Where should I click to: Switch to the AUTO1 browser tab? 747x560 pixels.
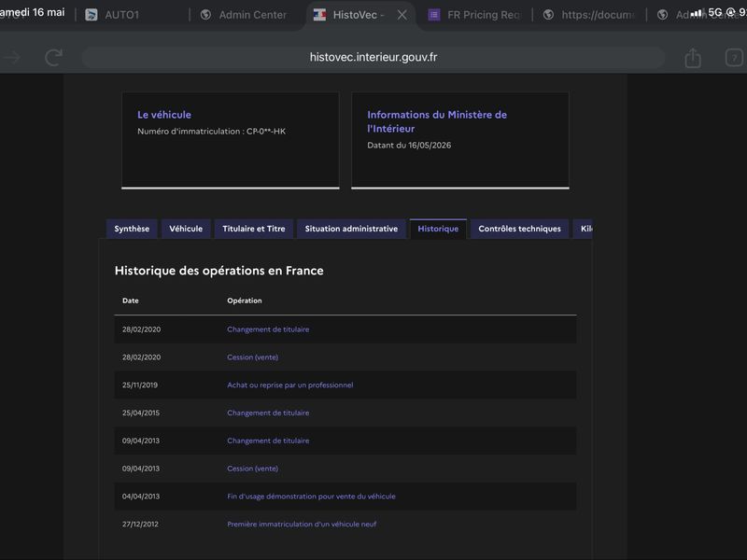112,15
